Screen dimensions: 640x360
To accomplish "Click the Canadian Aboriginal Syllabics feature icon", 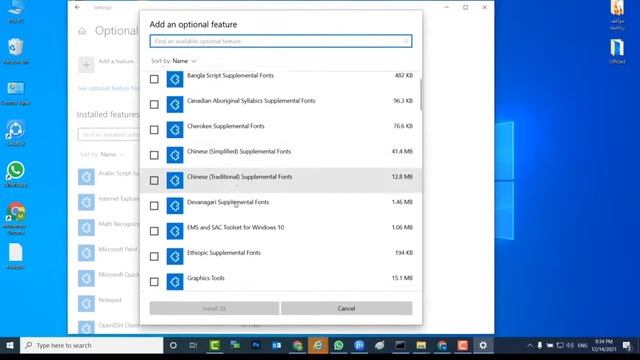I will tap(175, 104).
